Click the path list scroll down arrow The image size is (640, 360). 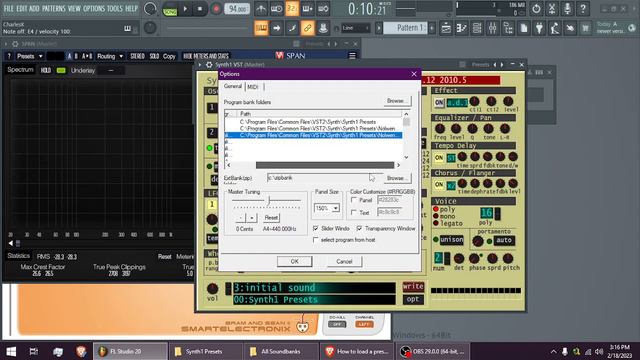(x=406, y=157)
